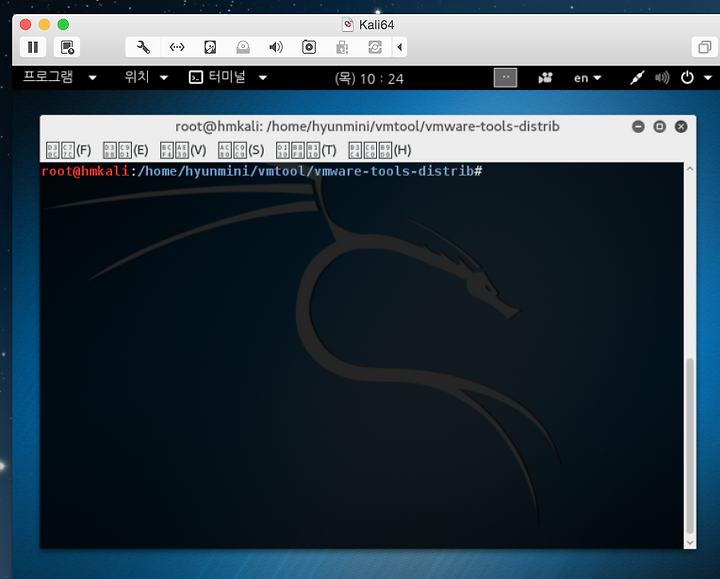This screenshot has width=720, height=579.
Task: Click the sound speaker icon in VM toolbar
Action: [276, 47]
